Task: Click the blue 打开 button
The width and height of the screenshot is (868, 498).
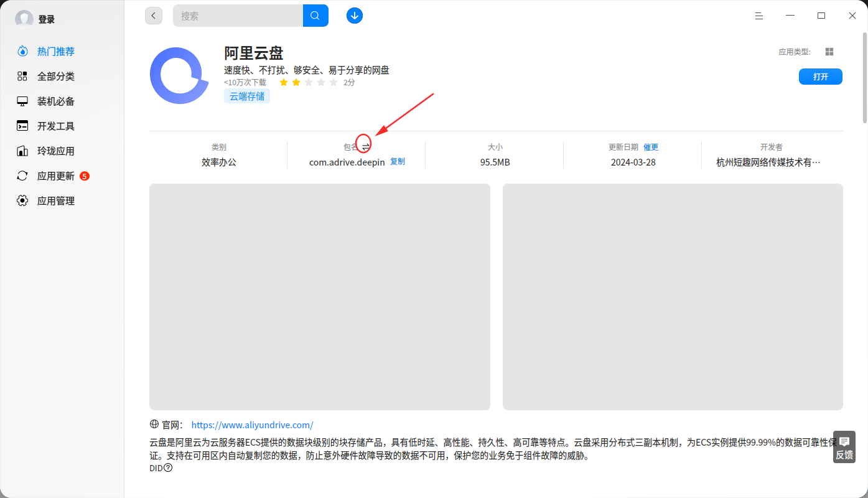Action: click(x=821, y=77)
